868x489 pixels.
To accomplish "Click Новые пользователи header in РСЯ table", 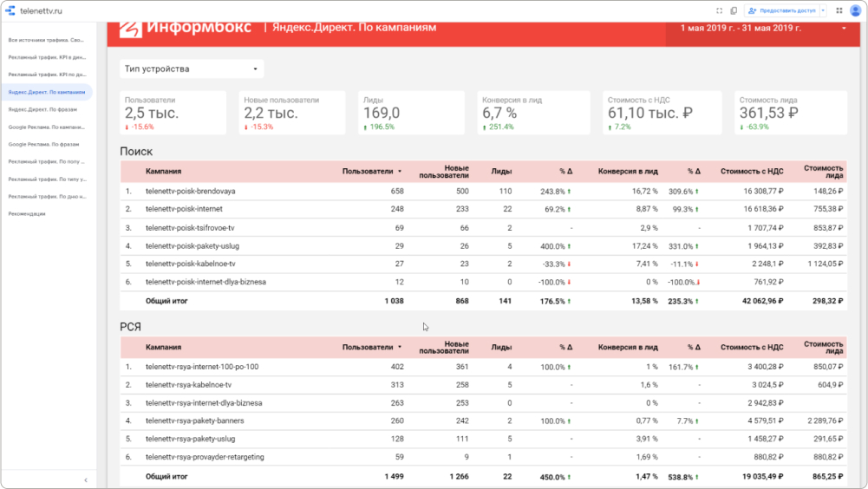I will (444, 347).
